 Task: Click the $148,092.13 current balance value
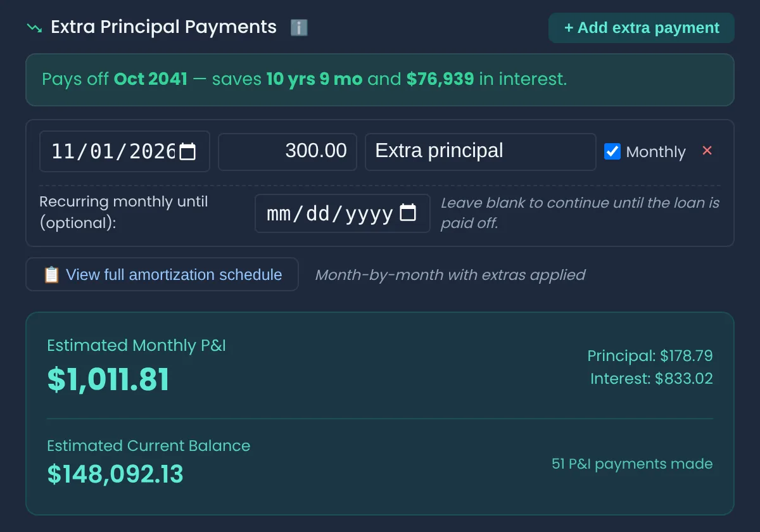point(115,474)
